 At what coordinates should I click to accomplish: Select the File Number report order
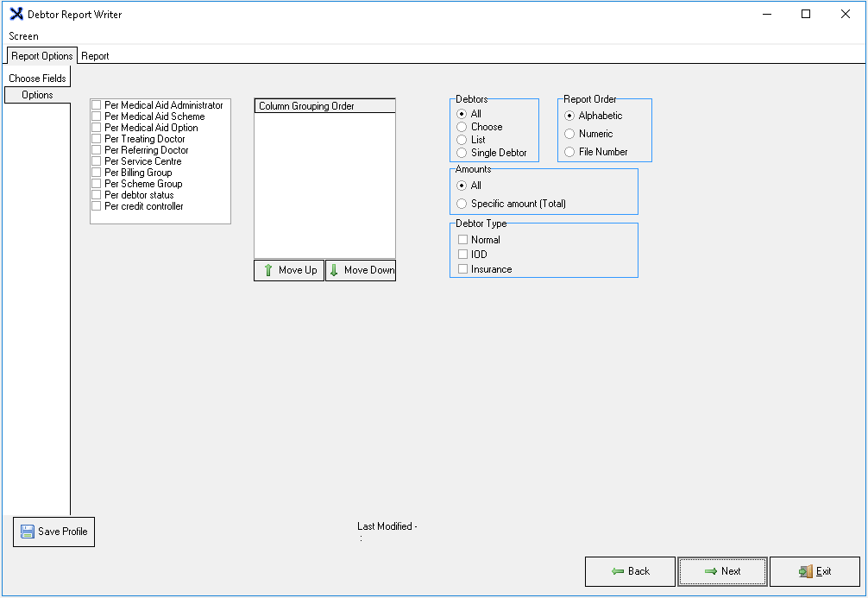click(x=569, y=152)
